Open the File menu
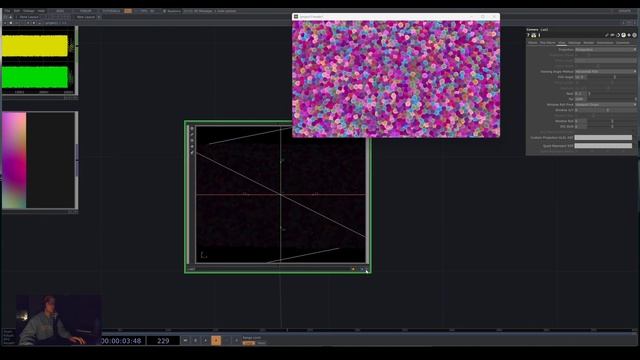Image resolution: width=640 pixels, height=360 pixels. (7, 11)
